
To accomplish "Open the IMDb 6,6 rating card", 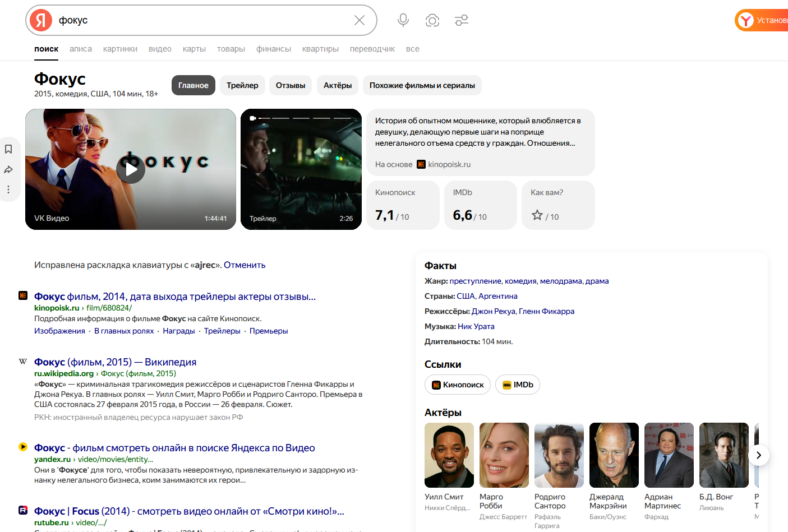I will [x=481, y=205].
